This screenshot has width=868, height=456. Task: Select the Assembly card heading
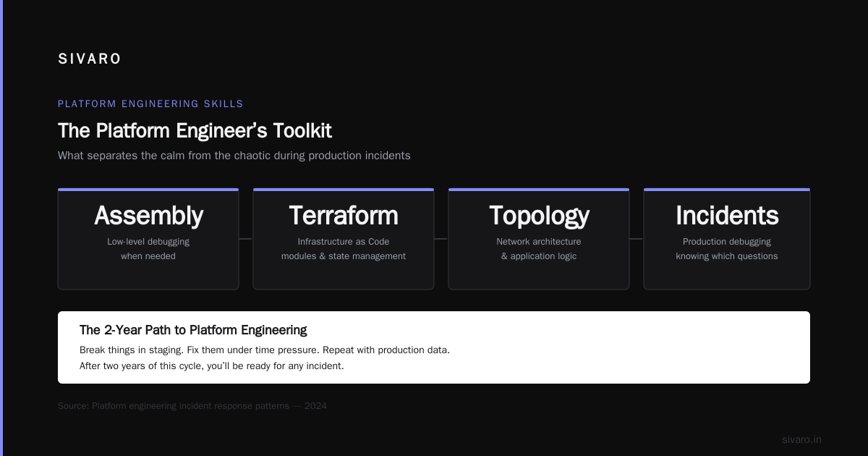[x=148, y=216]
